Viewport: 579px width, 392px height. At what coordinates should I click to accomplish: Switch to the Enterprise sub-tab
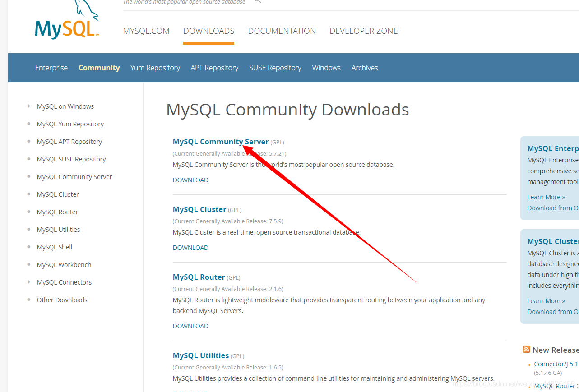[51, 68]
